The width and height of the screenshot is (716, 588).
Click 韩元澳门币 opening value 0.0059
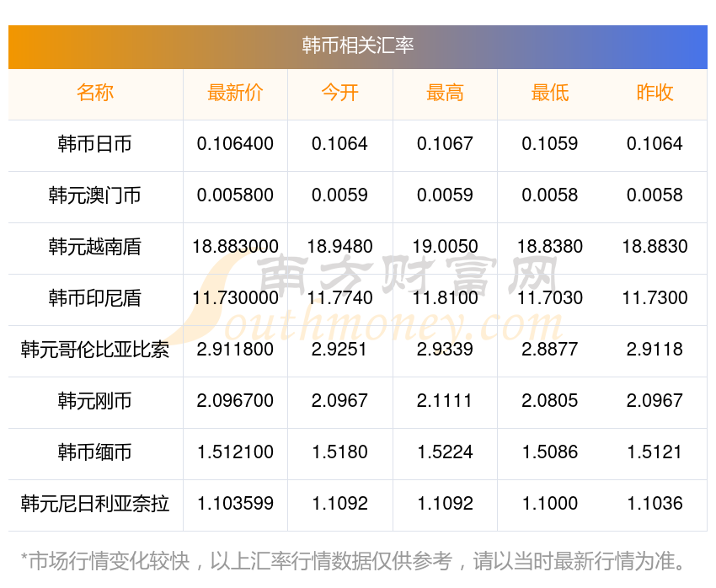[x=339, y=195]
